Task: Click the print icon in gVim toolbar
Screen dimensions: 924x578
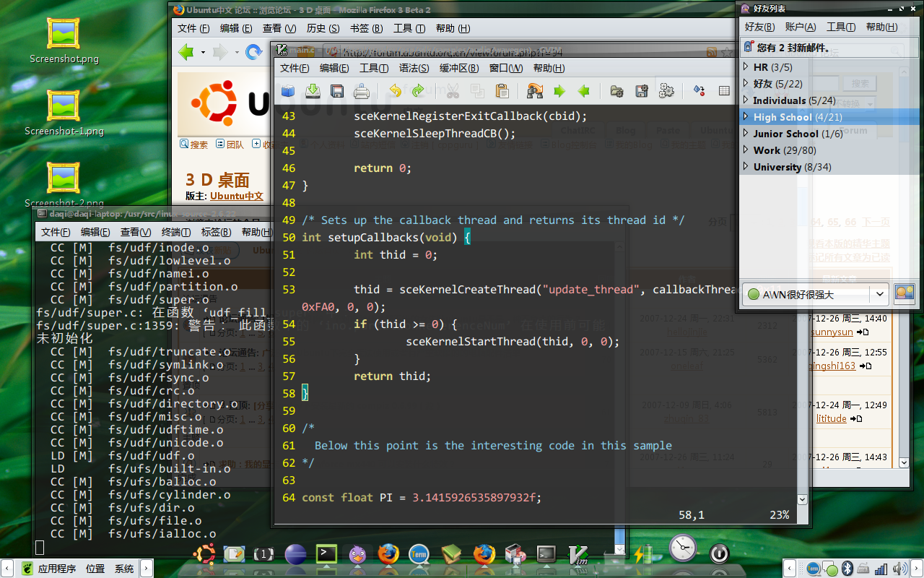Action: coord(362,91)
